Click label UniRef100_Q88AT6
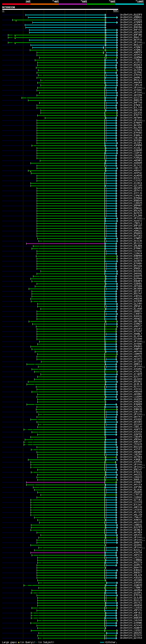This screenshot has width=146, height=644. [131, 543]
